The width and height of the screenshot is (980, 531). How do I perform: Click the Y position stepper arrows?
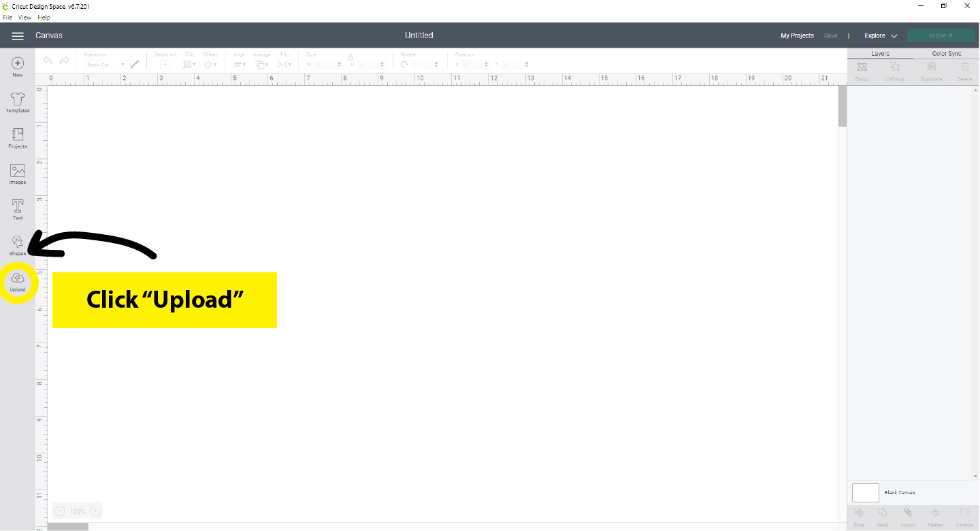tap(527, 65)
